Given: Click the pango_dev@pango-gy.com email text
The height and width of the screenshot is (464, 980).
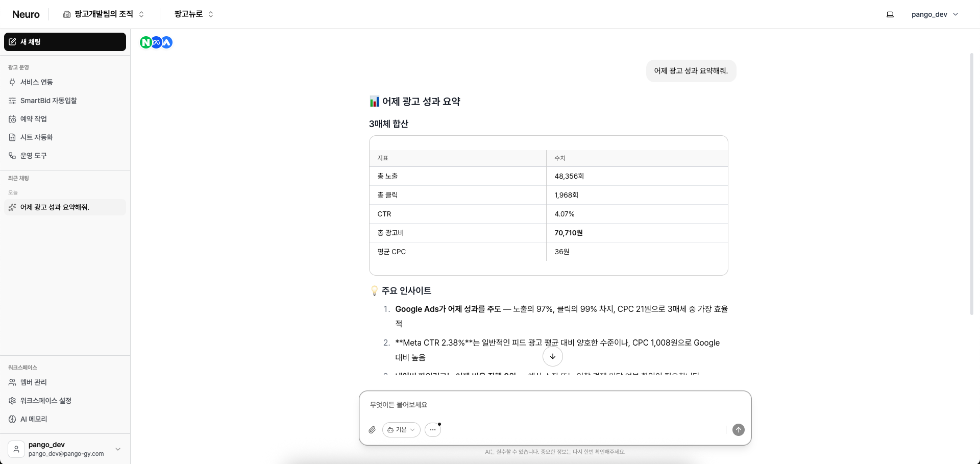Looking at the screenshot, I should pyautogui.click(x=66, y=454).
